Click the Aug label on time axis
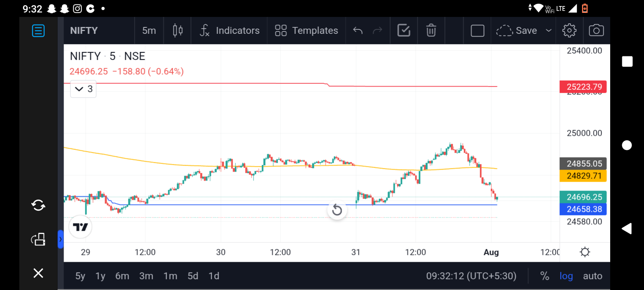Viewport: 644px width, 290px height. pos(491,252)
